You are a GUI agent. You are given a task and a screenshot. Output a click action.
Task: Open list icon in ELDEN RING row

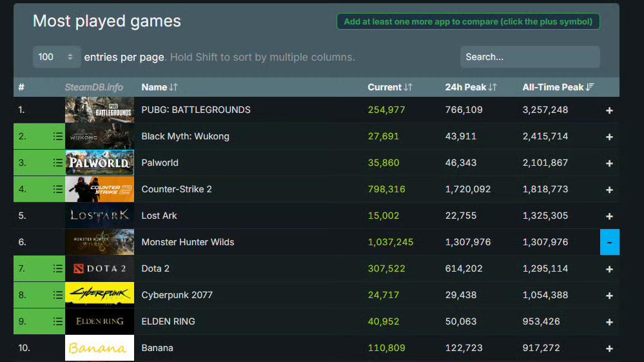(x=58, y=321)
